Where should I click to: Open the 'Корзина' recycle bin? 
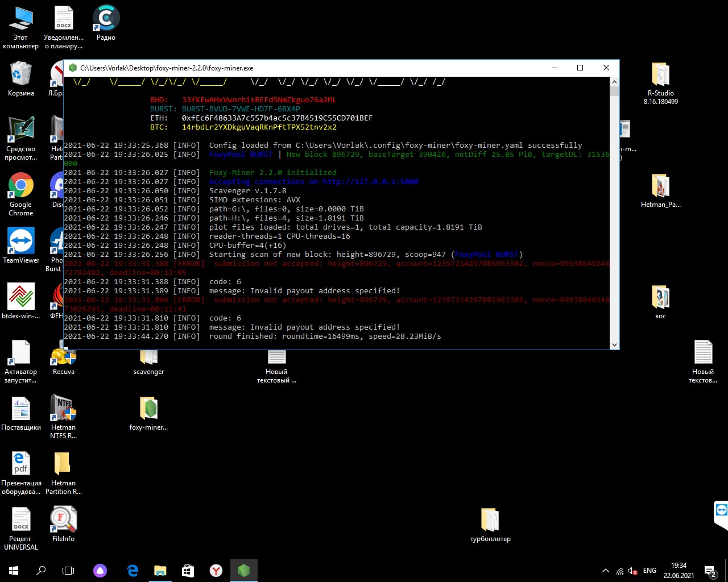click(21, 79)
